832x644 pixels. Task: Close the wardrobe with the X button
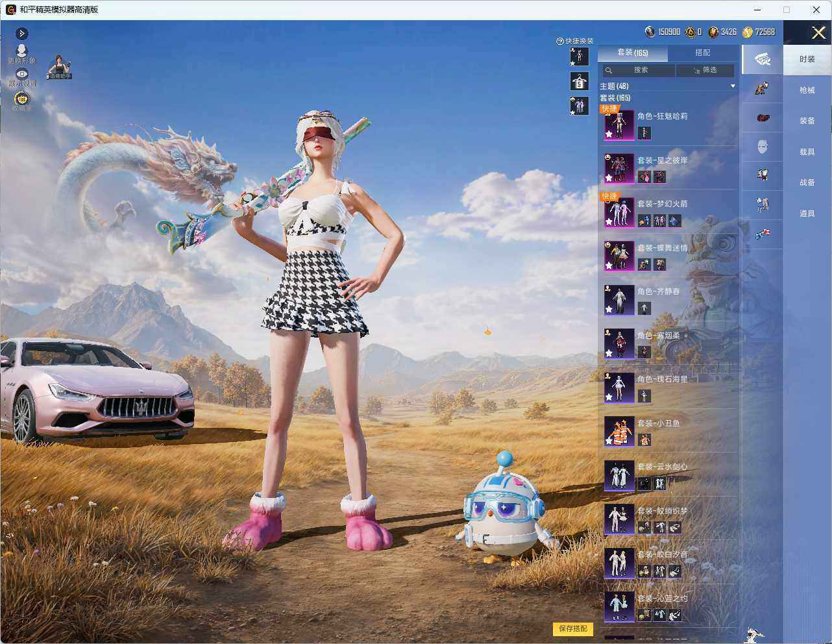(818, 32)
